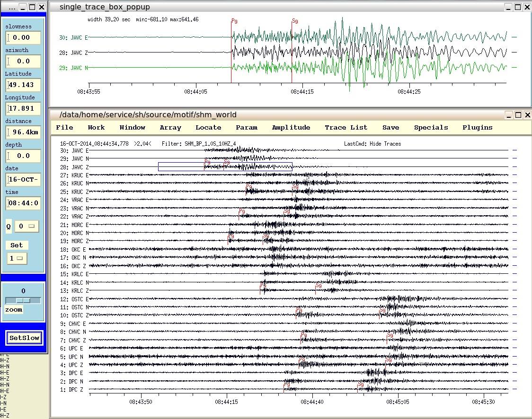This screenshot has width=532, height=419.
Task: Expand the Set option dropdown
Action: pyautogui.click(x=17, y=259)
